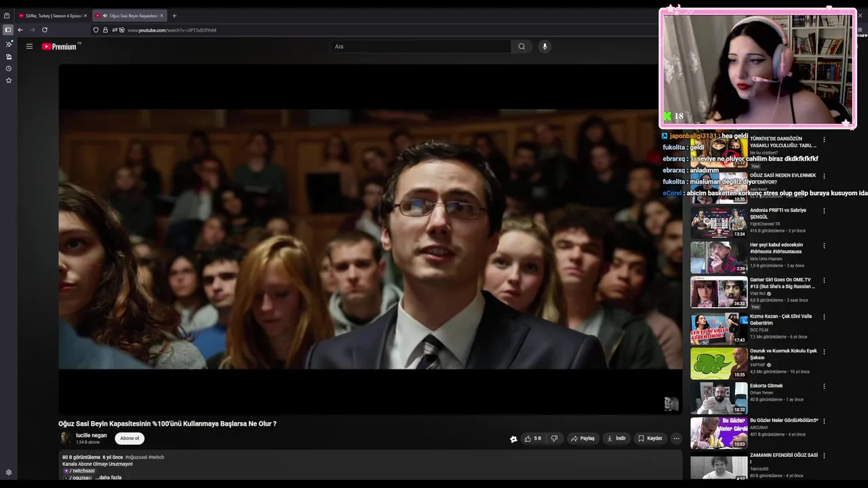The height and width of the screenshot is (488, 868).
Task: Click the 'DCC FİLM' channel name text
Action: [759, 330]
